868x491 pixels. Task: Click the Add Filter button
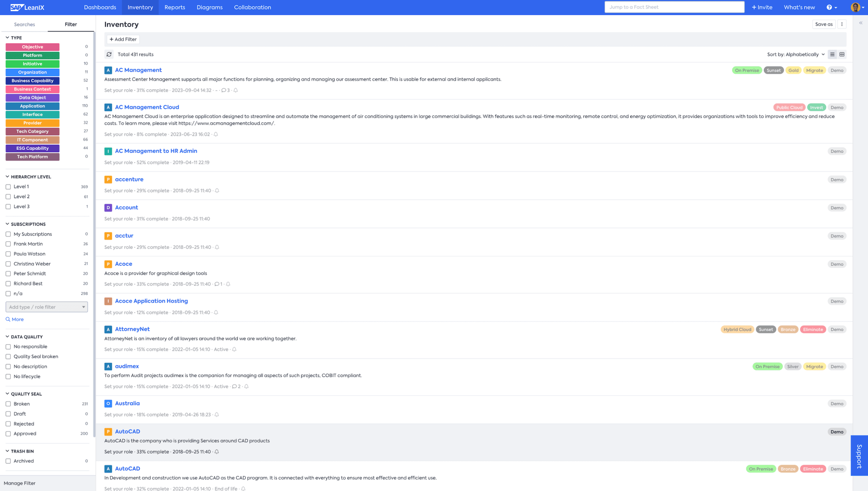pos(123,39)
